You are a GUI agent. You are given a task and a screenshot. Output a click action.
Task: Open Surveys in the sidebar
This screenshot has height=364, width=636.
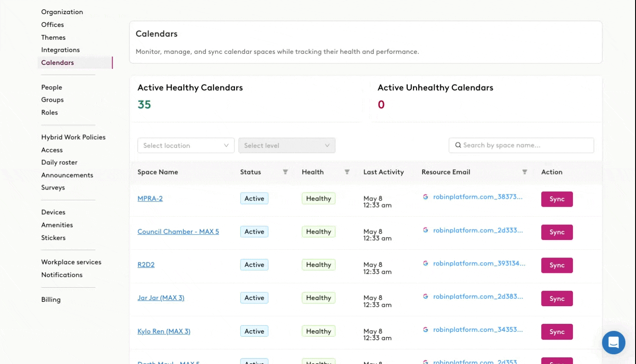click(53, 188)
